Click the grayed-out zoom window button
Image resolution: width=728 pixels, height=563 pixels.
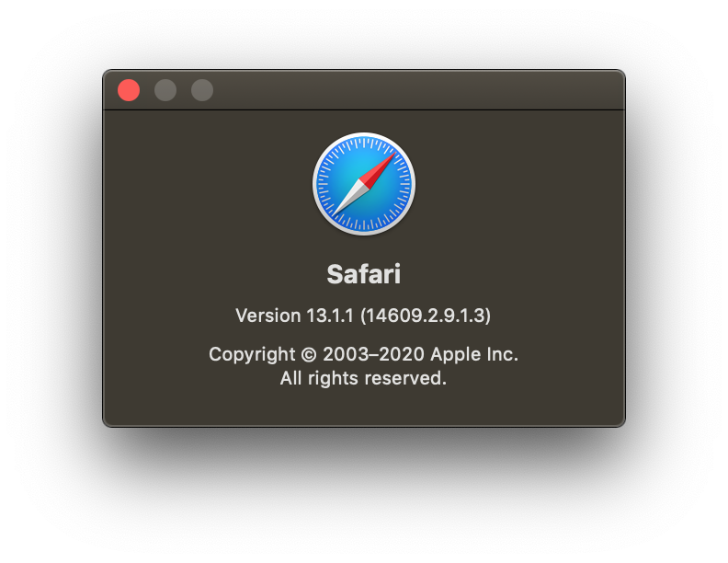pos(202,90)
